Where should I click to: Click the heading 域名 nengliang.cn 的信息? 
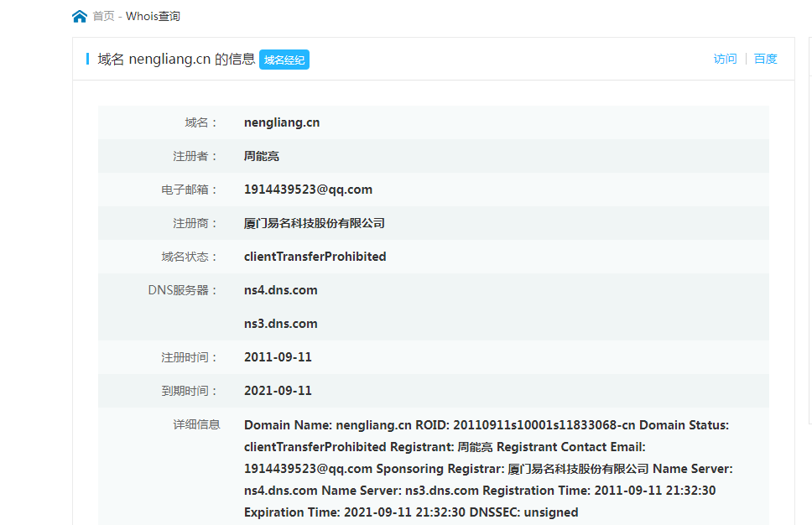(x=176, y=59)
